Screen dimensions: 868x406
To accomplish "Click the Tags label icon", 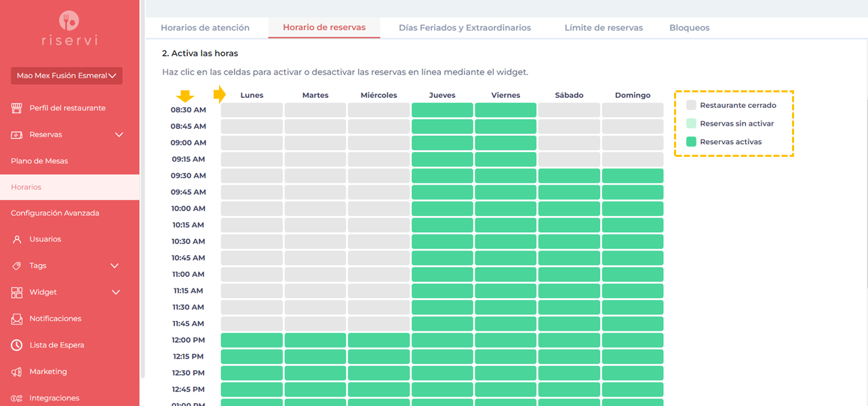I will (17, 265).
